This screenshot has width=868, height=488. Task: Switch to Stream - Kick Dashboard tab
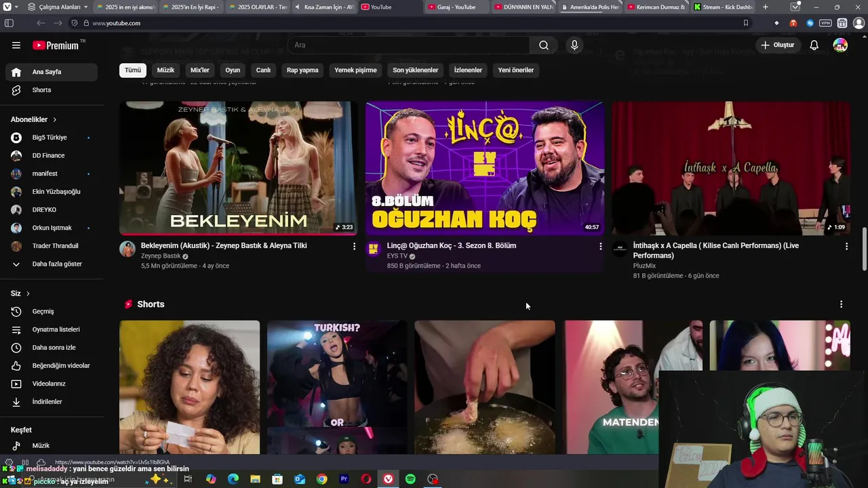tap(722, 7)
